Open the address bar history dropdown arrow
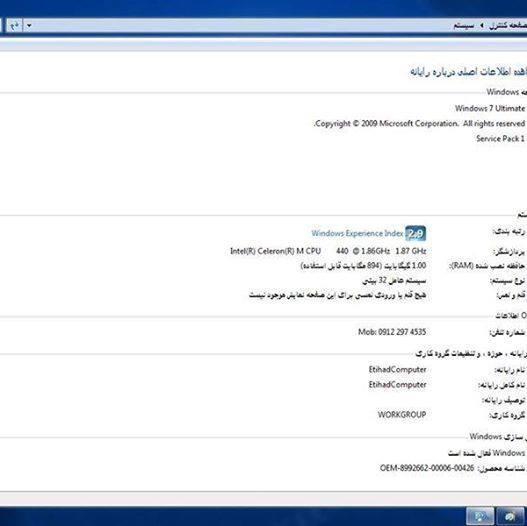This screenshot has height=526, width=527. pyautogui.click(x=29, y=26)
